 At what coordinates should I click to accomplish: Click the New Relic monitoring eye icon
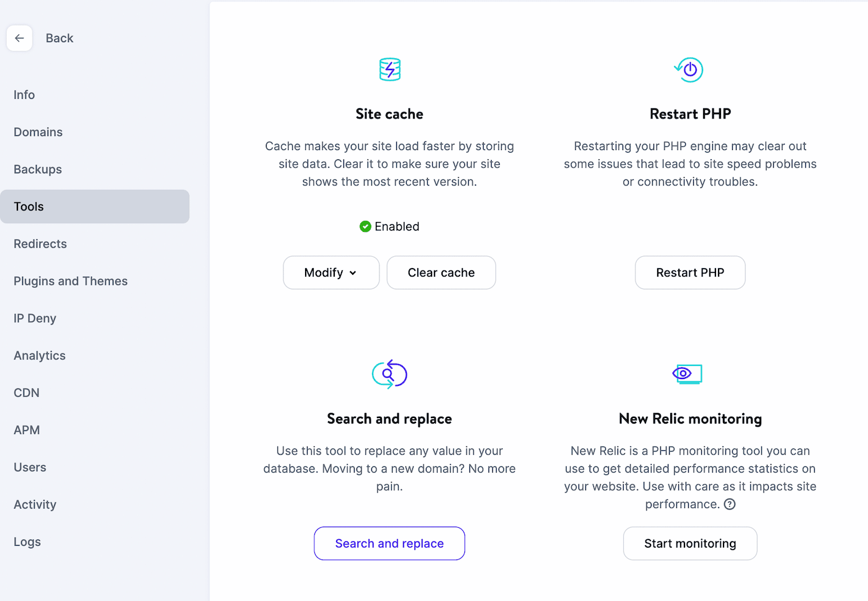[688, 374]
